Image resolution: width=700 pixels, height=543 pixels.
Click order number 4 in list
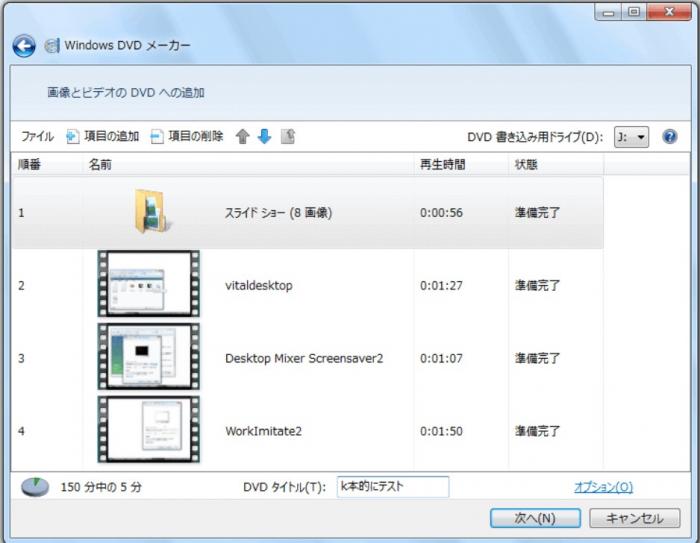(21, 431)
